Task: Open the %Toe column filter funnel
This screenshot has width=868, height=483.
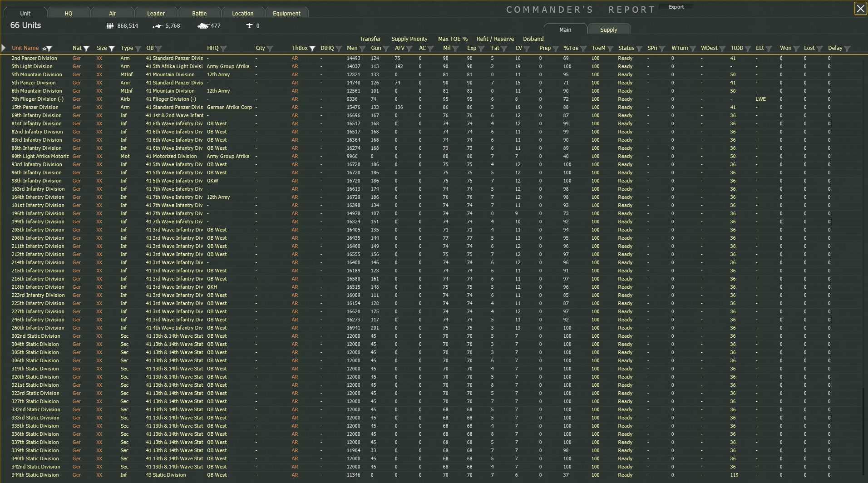Action: [x=583, y=49]
